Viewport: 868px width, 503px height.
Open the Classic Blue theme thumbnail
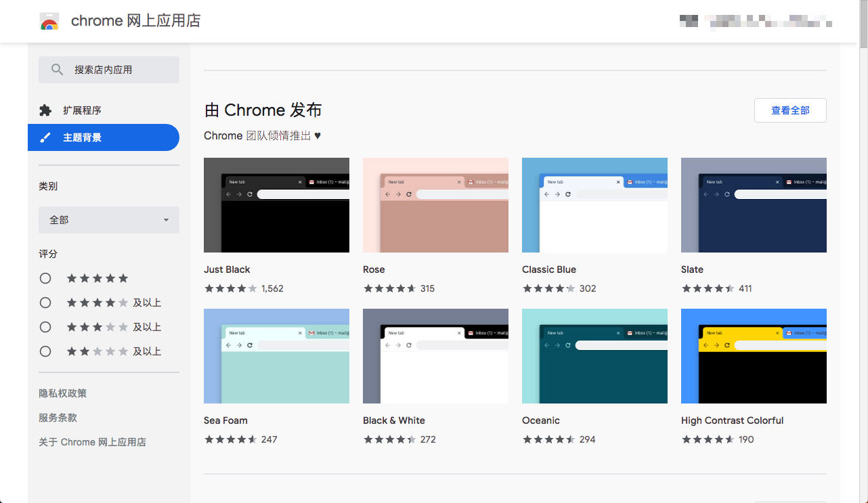pyautogui.click(x=594, y=205)
